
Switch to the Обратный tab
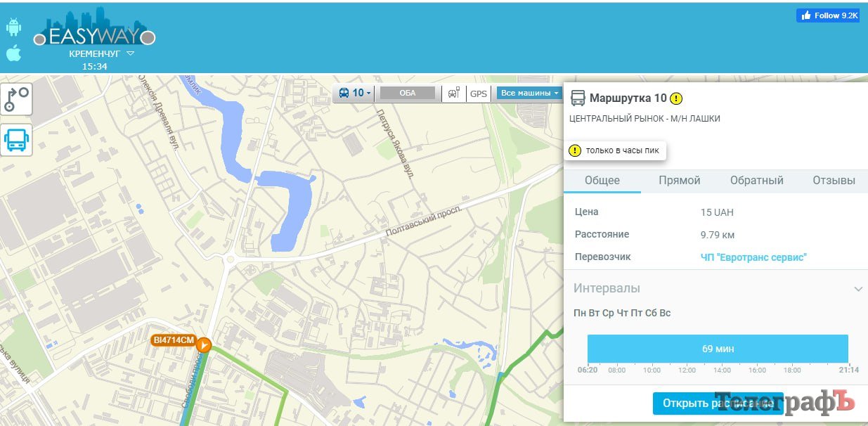pos(756,181)
